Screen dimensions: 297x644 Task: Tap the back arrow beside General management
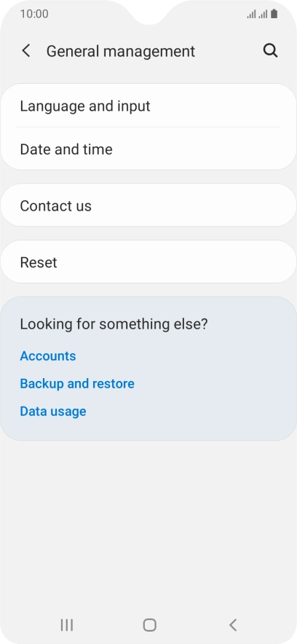click(26, 51)
